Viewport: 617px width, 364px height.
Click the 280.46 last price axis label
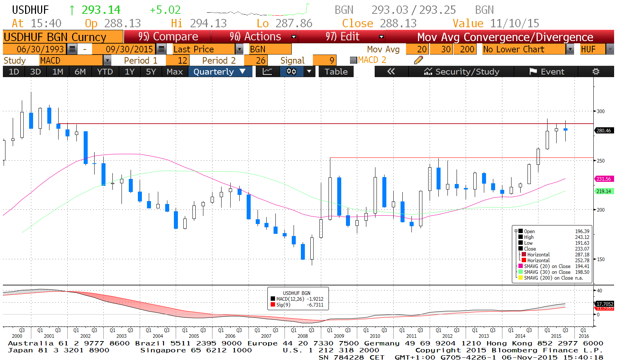[604, 131]
